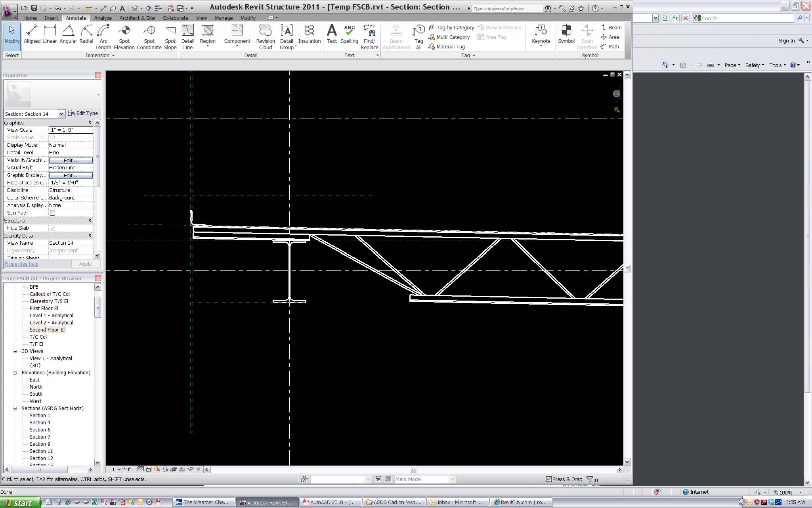Enable the Sun Path checkbox

click(x=52, y=213)
